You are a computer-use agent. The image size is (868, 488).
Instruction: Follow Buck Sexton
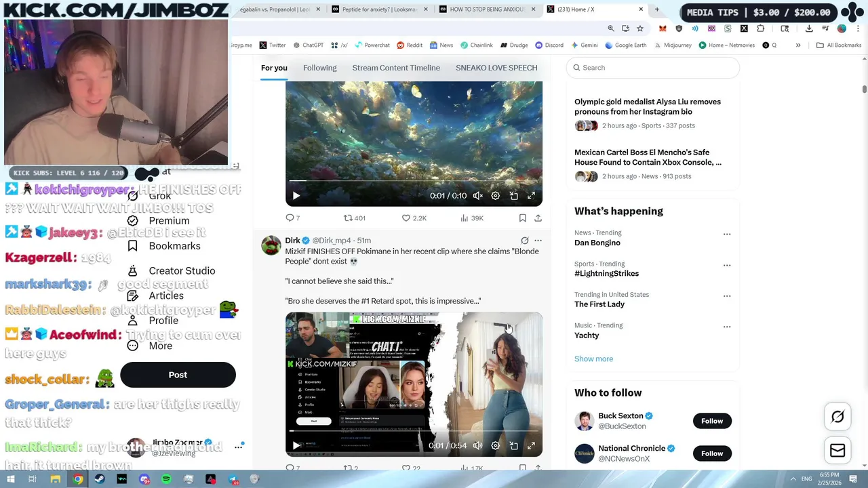click(712, 421)
